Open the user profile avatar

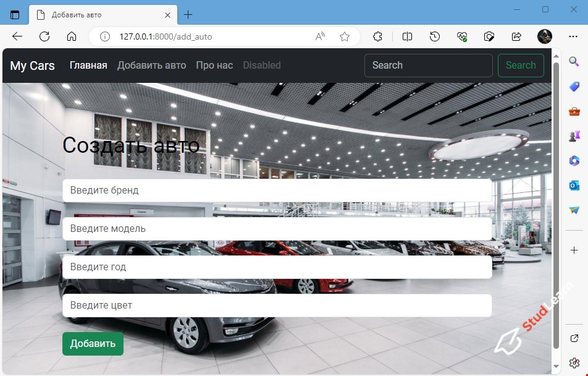click(545, 36)
